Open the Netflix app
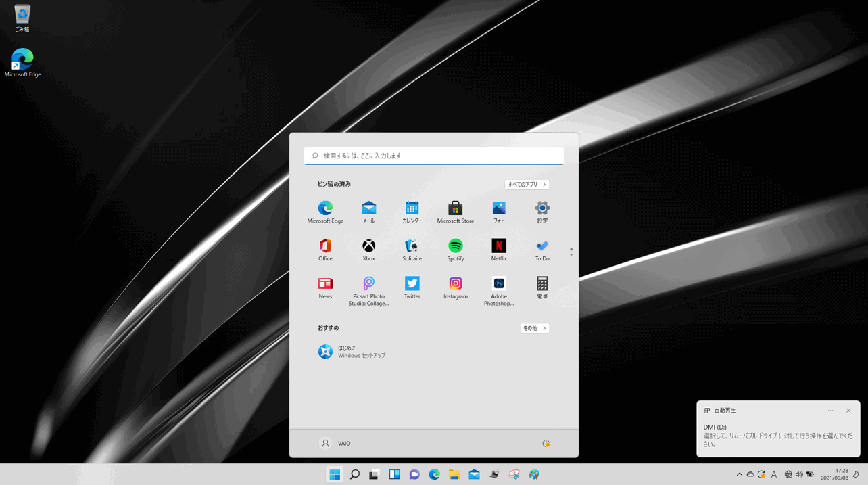This screenshot has width=868, height=485. point(499,250)
